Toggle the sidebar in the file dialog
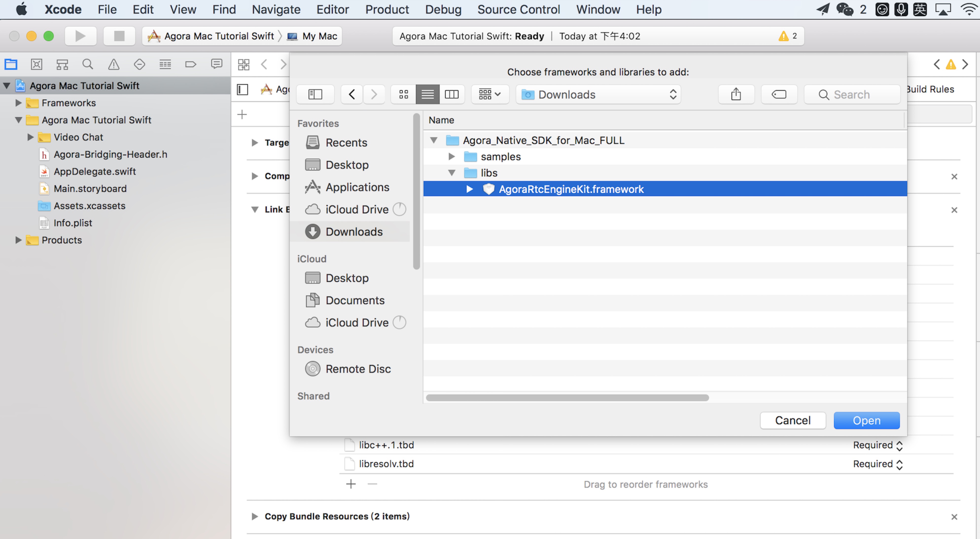This screenshot has width=980, height=539. point(315,94)
